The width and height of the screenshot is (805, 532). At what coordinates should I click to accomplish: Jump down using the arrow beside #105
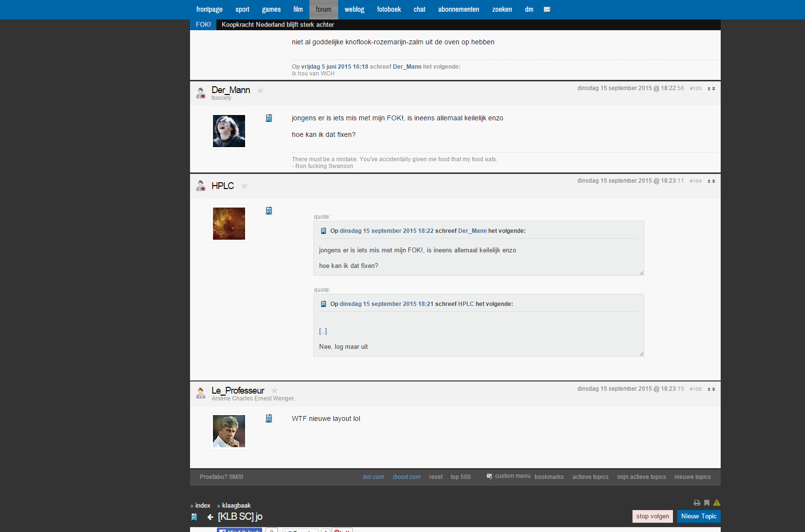pyautogui.click(x=713, y=389)
